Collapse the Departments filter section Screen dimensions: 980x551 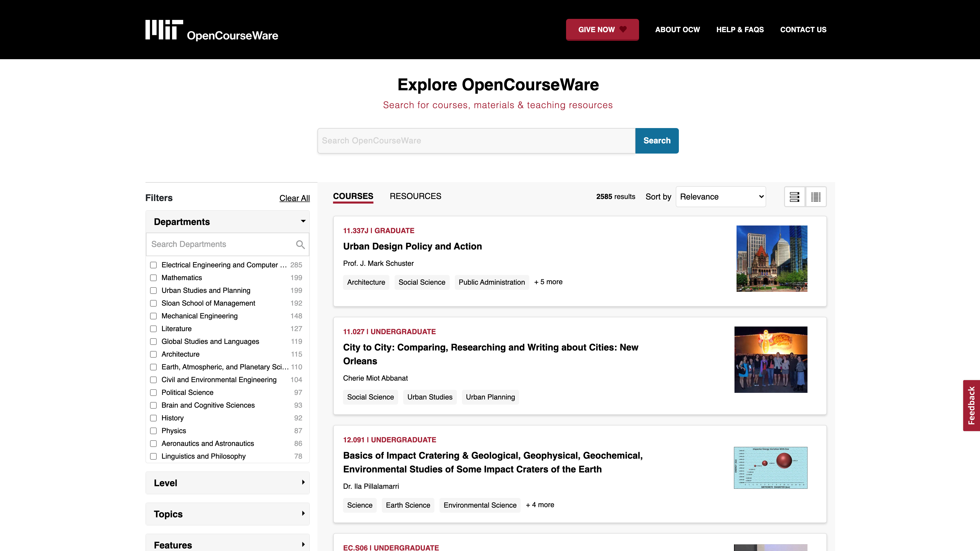227,222
